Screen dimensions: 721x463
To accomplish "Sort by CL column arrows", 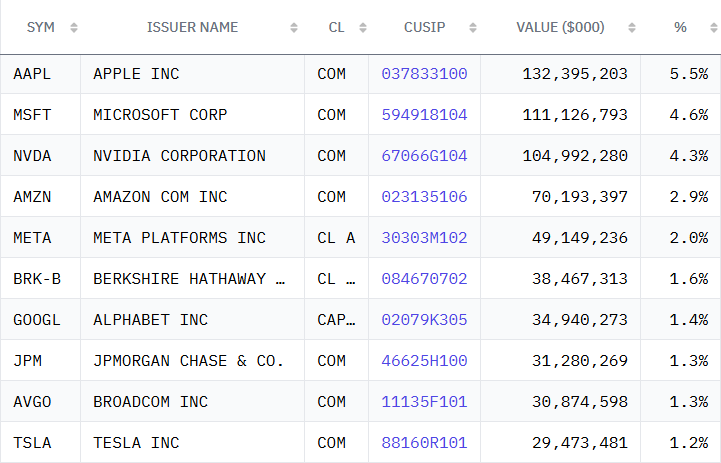I will point(363,28).
